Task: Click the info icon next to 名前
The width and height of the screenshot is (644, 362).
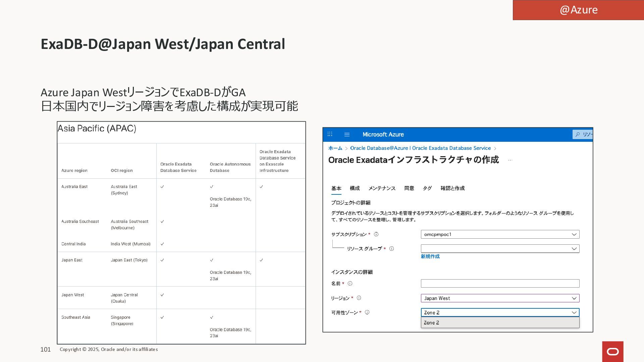Action: click(350, 284)
